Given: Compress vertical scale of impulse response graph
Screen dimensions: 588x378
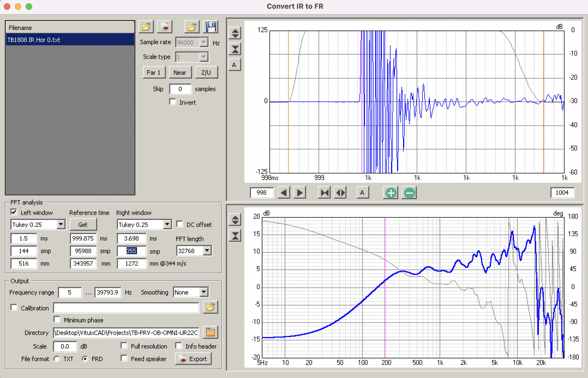Looking at the screenshot, I should click(x=235, y=49).
